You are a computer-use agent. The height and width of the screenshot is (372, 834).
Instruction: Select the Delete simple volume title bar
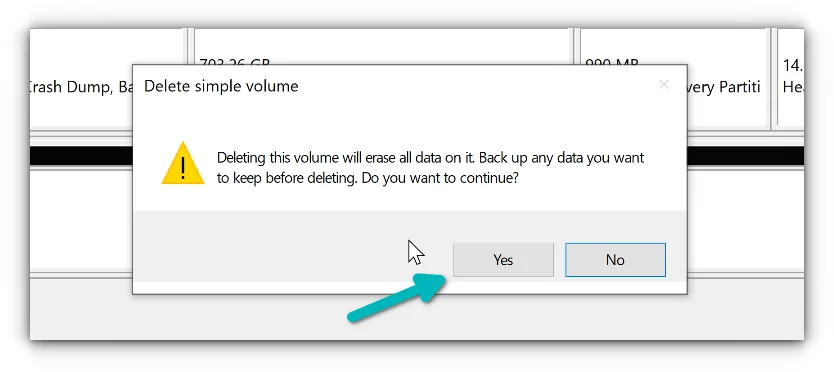click(x=410, y=86)
